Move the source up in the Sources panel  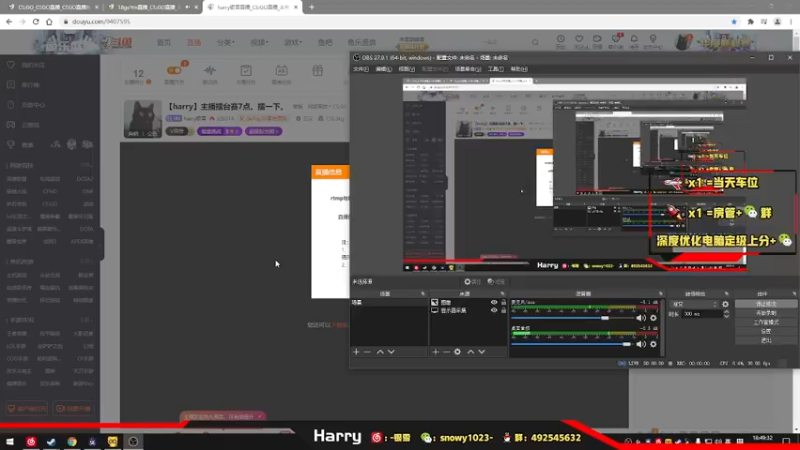point(470,352)
